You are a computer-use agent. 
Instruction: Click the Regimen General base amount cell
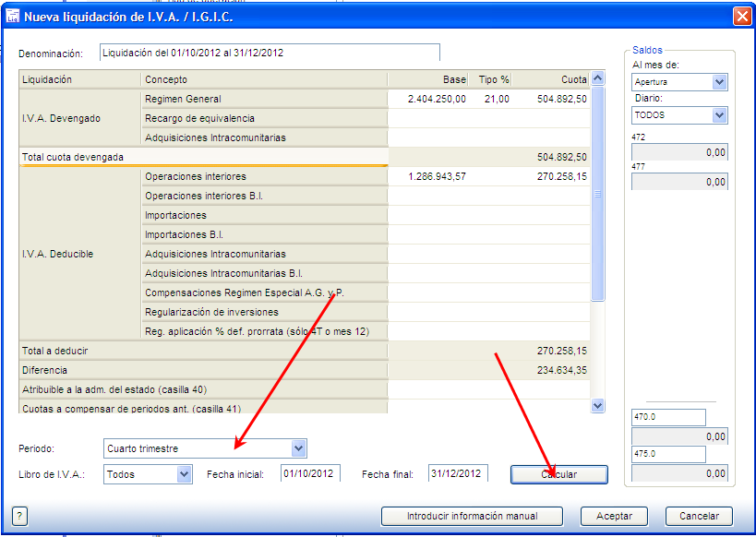point(428,99)
